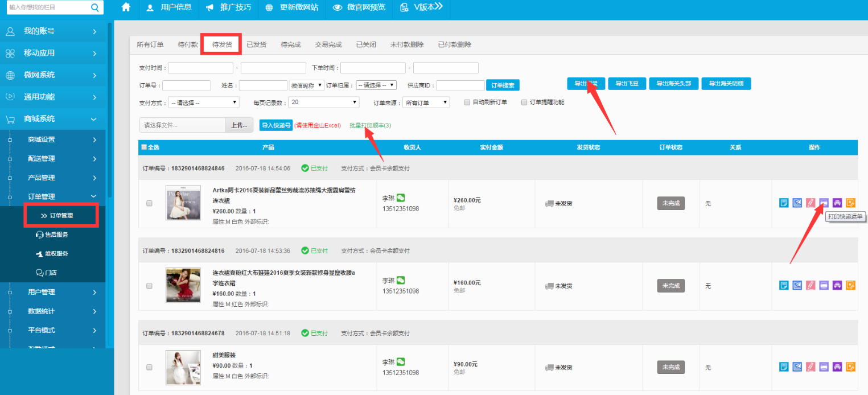
Task: Click orange checklist icon for order 1832901468824678
Action: coord(850,367)
